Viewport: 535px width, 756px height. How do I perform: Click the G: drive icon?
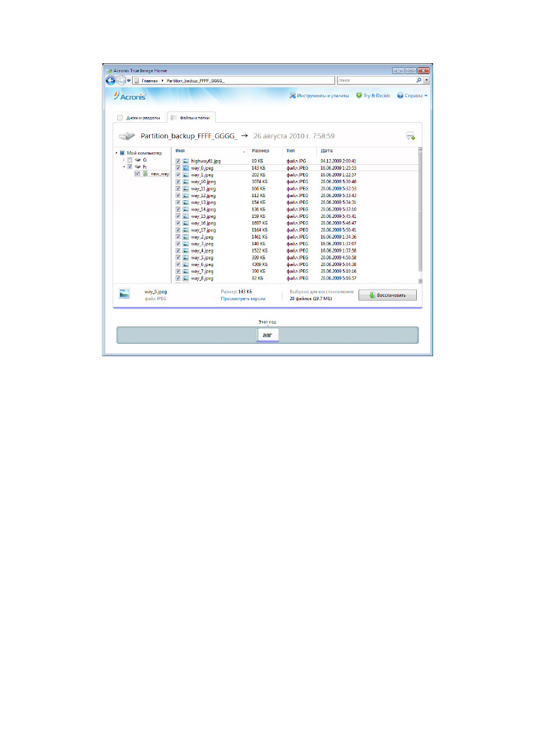tap(138, 160)
